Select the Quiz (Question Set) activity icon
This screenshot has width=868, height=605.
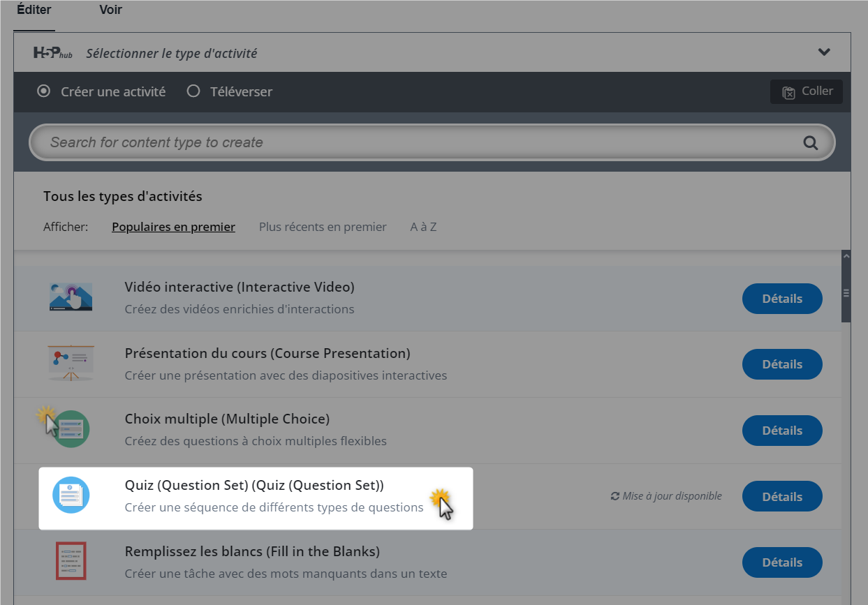(71, 495)
